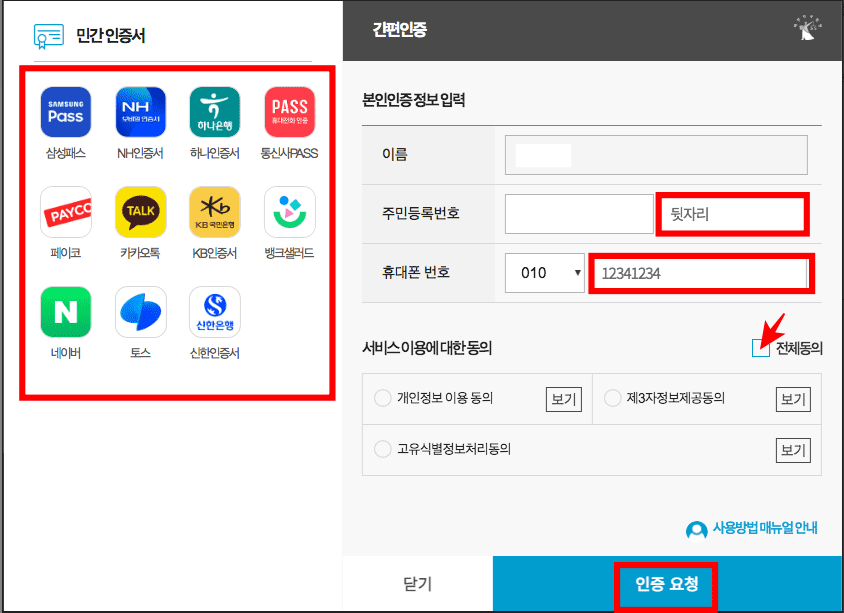Select the Naver 네이버 icon
Viewport: 844px width, 613px height.
[66, 312]
